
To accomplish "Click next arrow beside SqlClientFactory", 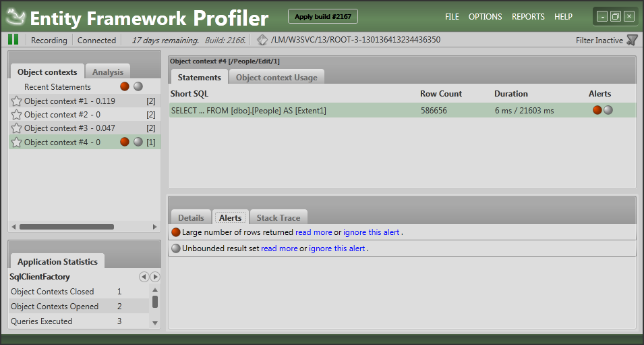I will point(155,277).
